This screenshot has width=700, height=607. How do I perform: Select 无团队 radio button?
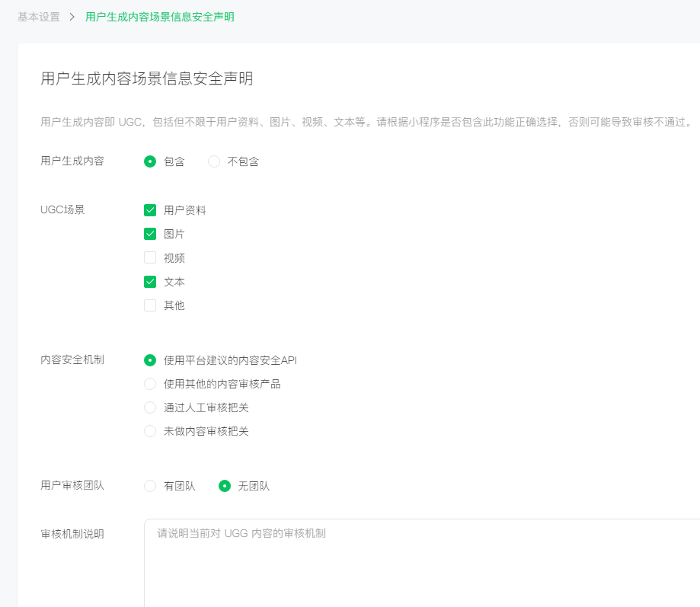pos(225,486)
